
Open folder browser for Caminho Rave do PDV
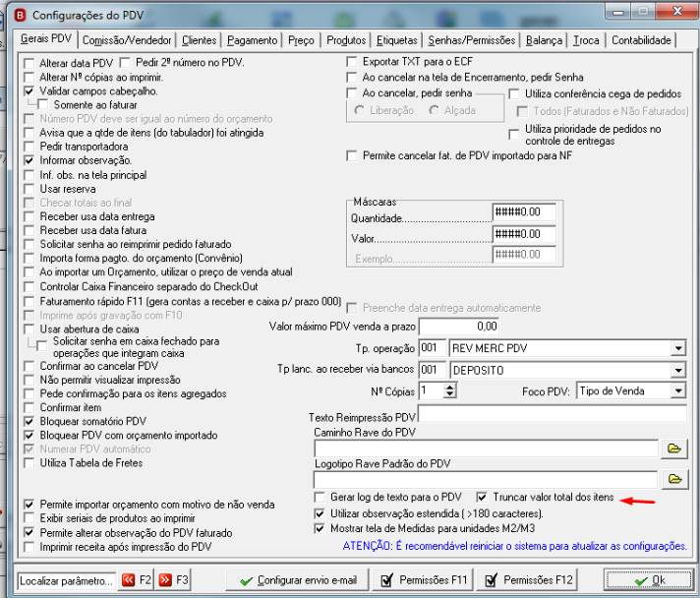coord(674,448)
